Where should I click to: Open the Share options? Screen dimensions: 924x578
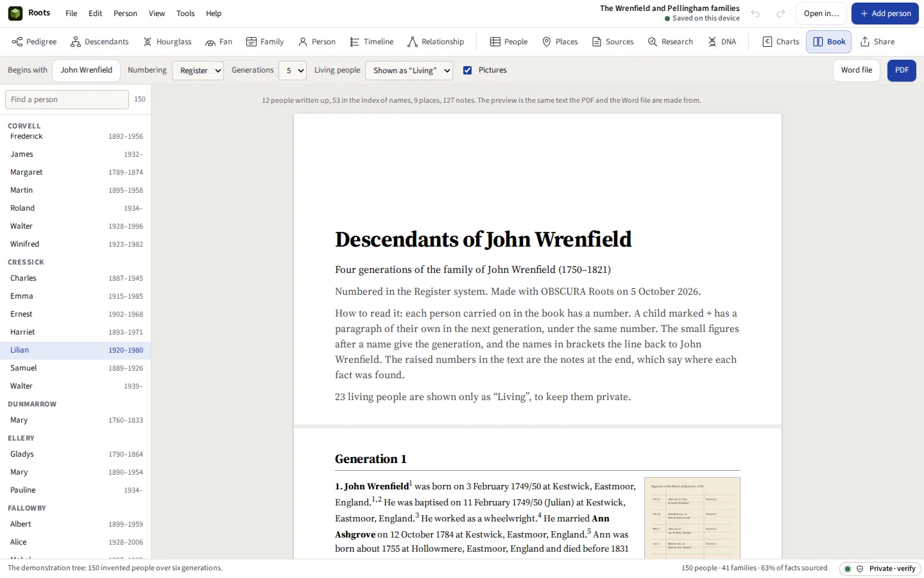pyautogui.click(x=877, y=42)
